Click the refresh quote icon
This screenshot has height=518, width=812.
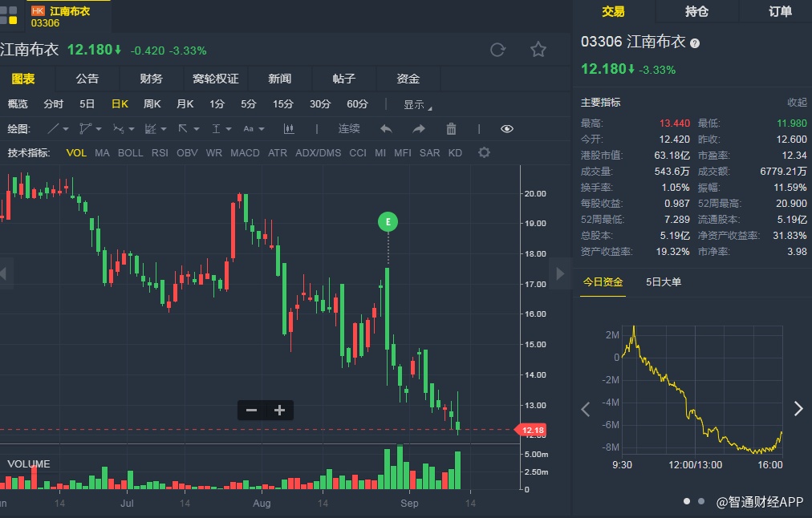[x=497, y=50]
